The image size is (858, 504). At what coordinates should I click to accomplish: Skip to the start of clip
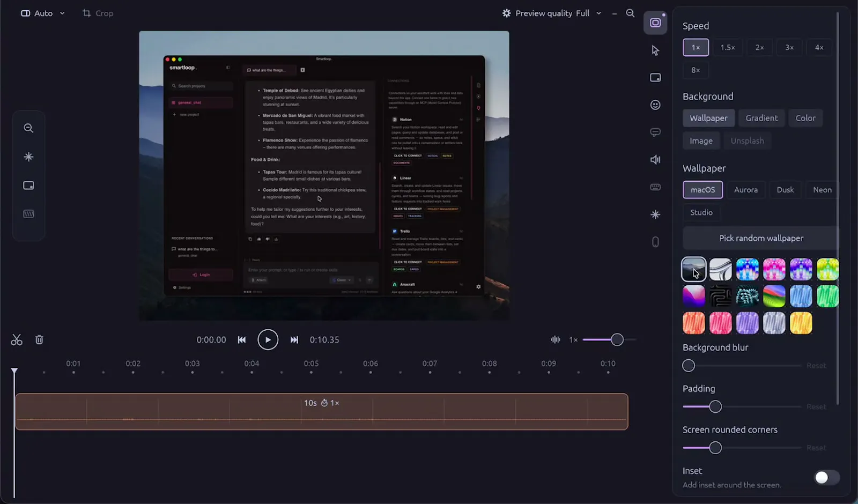(242, 340)
